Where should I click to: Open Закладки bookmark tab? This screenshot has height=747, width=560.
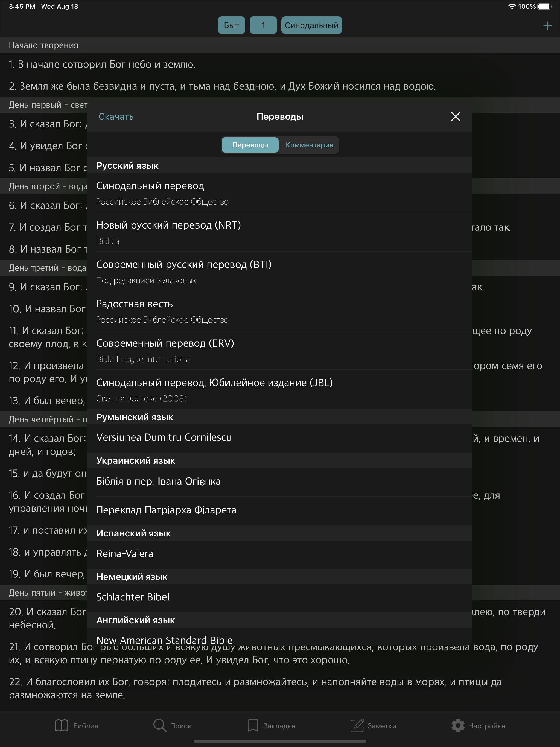point(271,725)
